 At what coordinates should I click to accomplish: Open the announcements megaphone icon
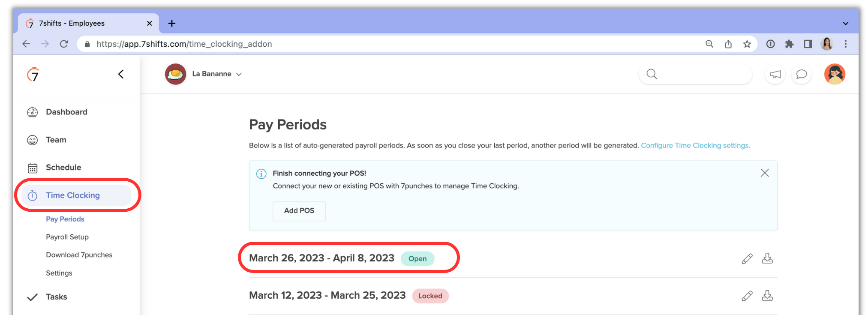(775, 74)
